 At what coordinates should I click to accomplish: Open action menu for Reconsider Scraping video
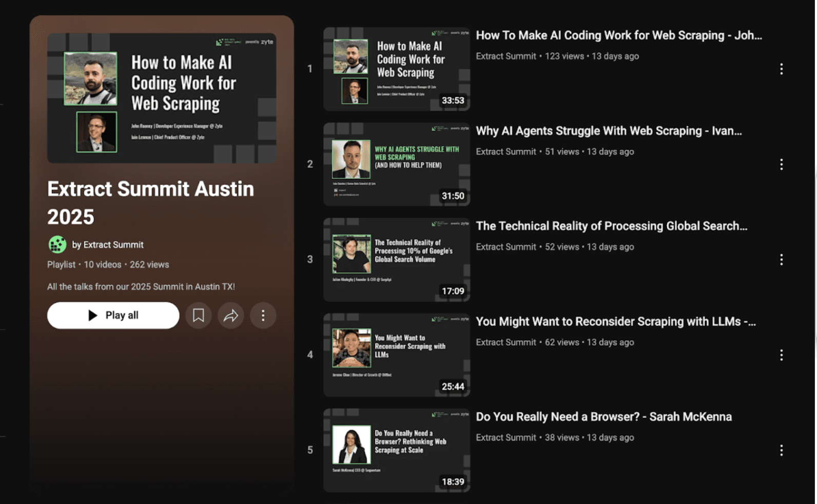click(781, 355)
